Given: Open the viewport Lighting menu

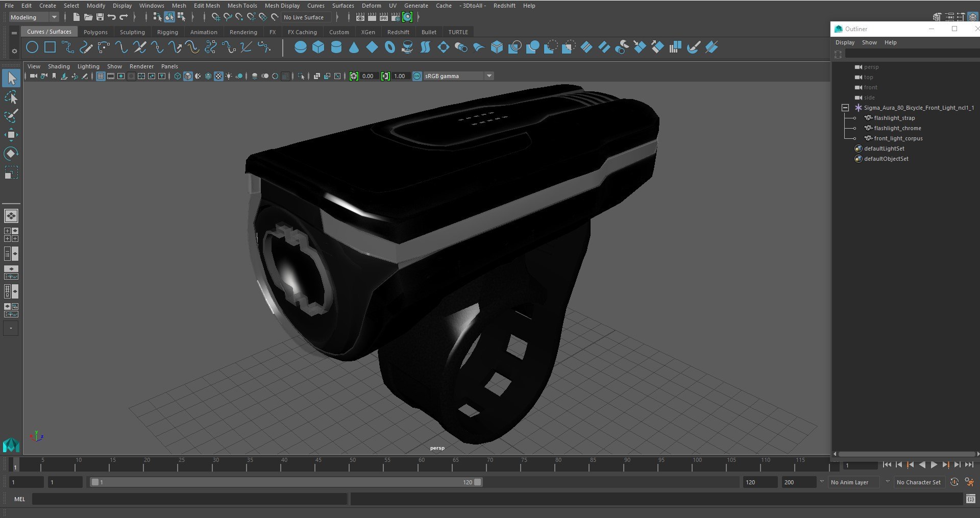Looking at the screenshot, I should [88, 66].
